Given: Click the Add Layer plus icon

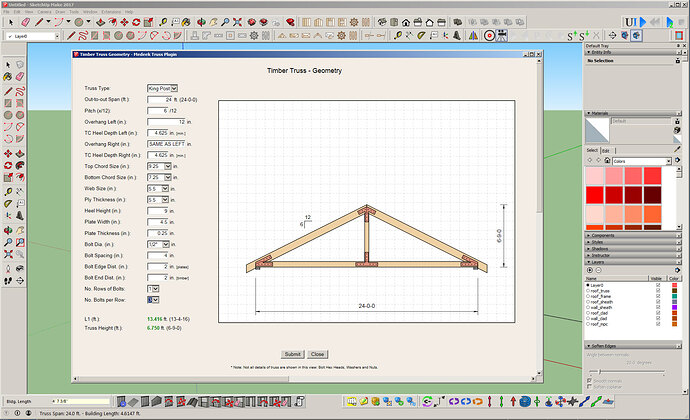Looking at the screenshot, I should [x=590, y=270].
